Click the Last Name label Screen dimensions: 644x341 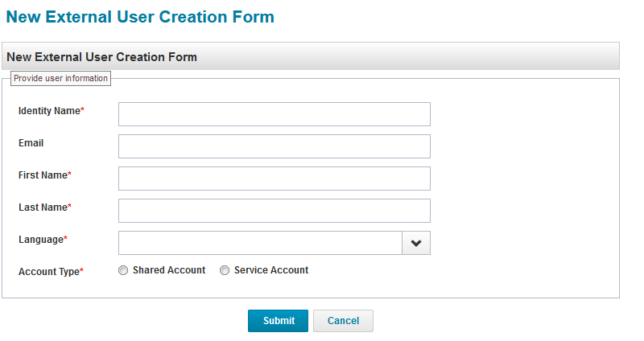pos(43,207)
